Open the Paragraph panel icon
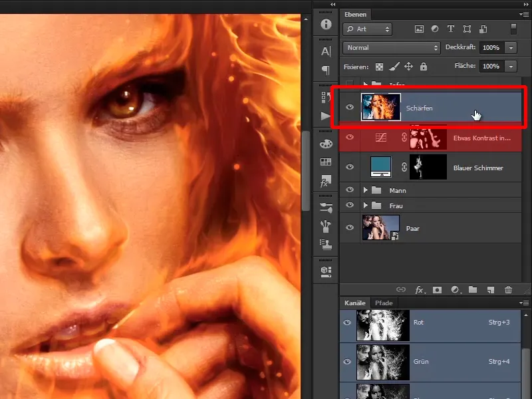 click(x=326, y=70)
